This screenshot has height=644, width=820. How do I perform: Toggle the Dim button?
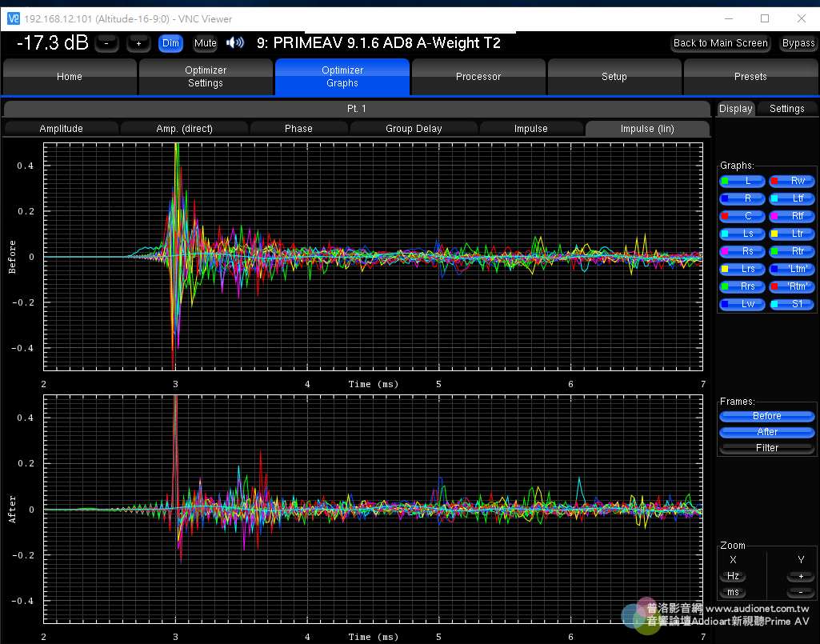[170, 43]
